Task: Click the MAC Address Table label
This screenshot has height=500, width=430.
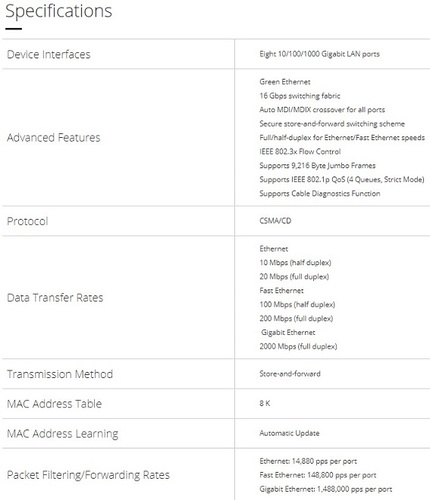Action: pyautogui.click(x=54, y=404)
